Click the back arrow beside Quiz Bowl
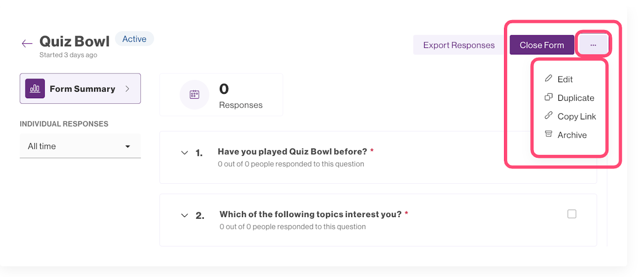644x277 pixels. (27, 43)
